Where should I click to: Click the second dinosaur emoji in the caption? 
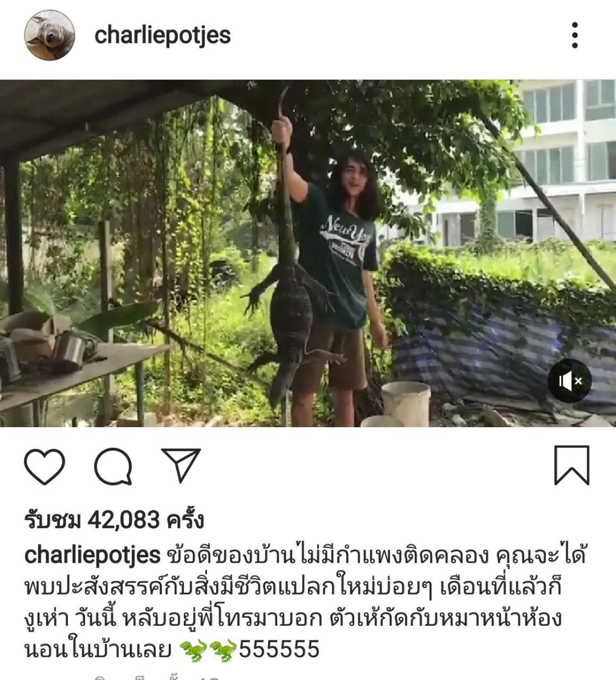pos(224,650)
